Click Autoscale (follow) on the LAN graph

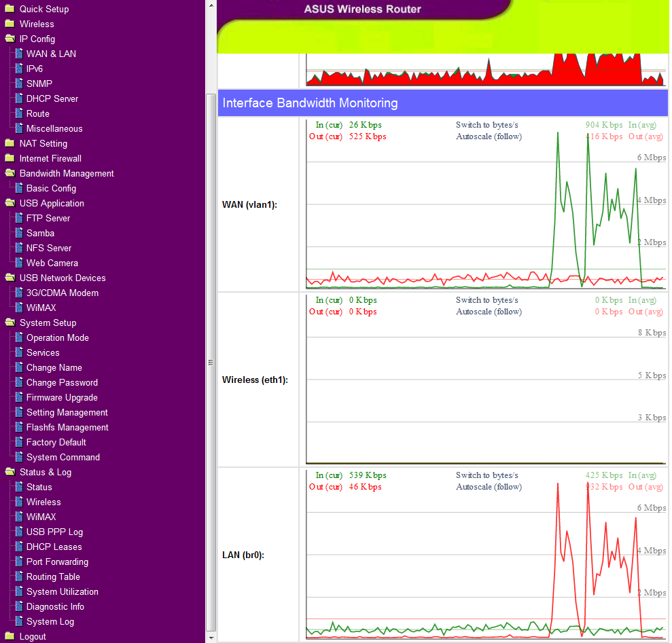point(489,487)
